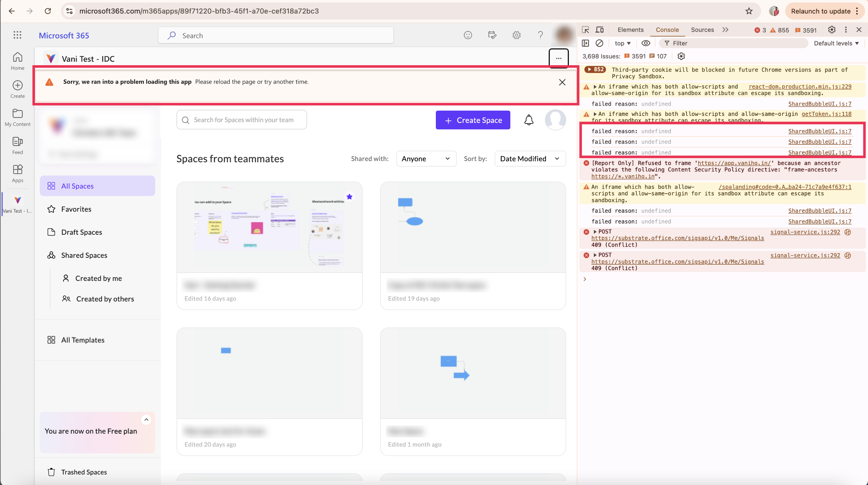868x485 pixels.
Task: Expand the 852 third-party cookie messages
Action: [x=595, y=69]
